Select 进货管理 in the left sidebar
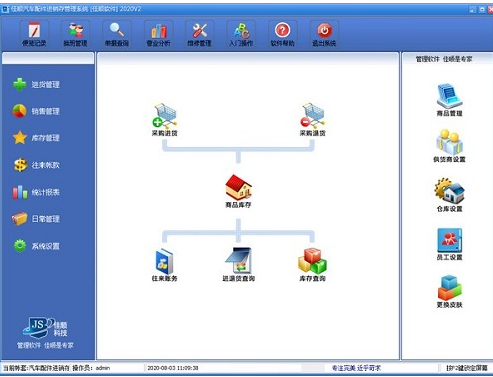 click(x=36, y=84)
